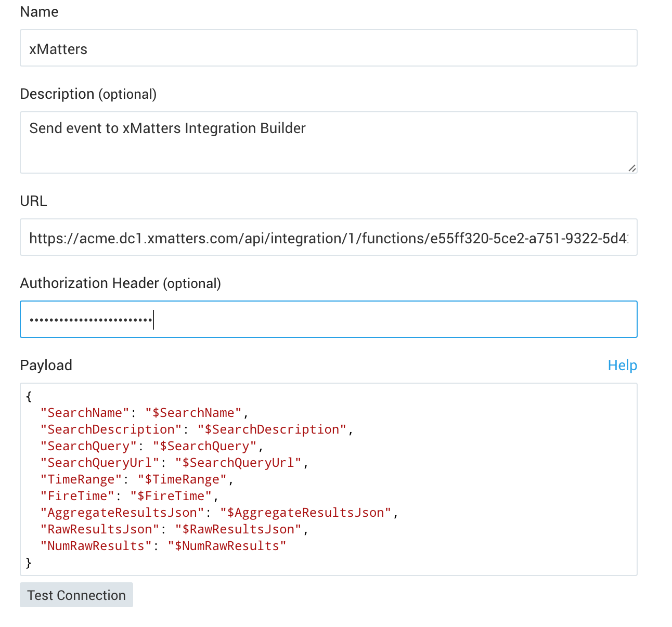
Task: Click the "SearchQuery" key line
Action: click(88, 446)
